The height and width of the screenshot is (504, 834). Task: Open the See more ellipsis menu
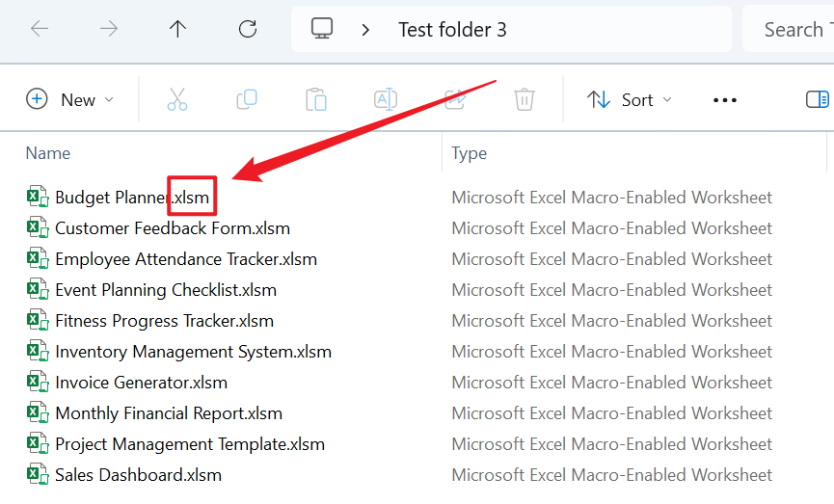(x=724, y=99)
